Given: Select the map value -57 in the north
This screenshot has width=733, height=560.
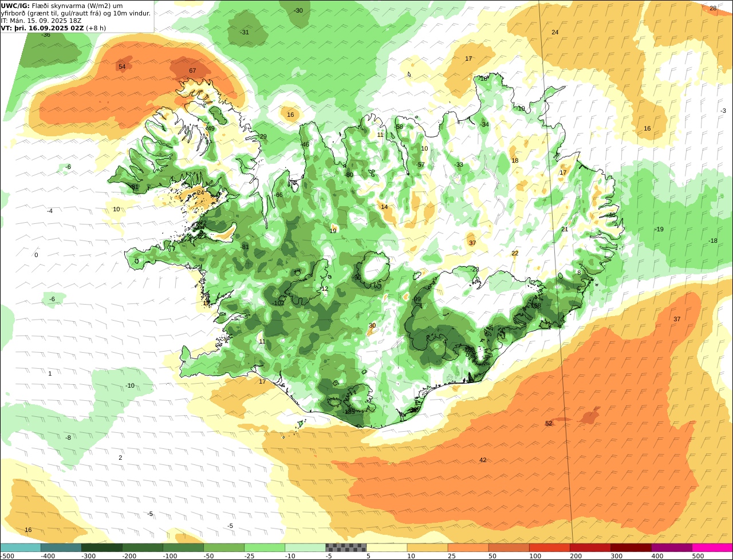Looking at the screenshot, I should point(421,164).
